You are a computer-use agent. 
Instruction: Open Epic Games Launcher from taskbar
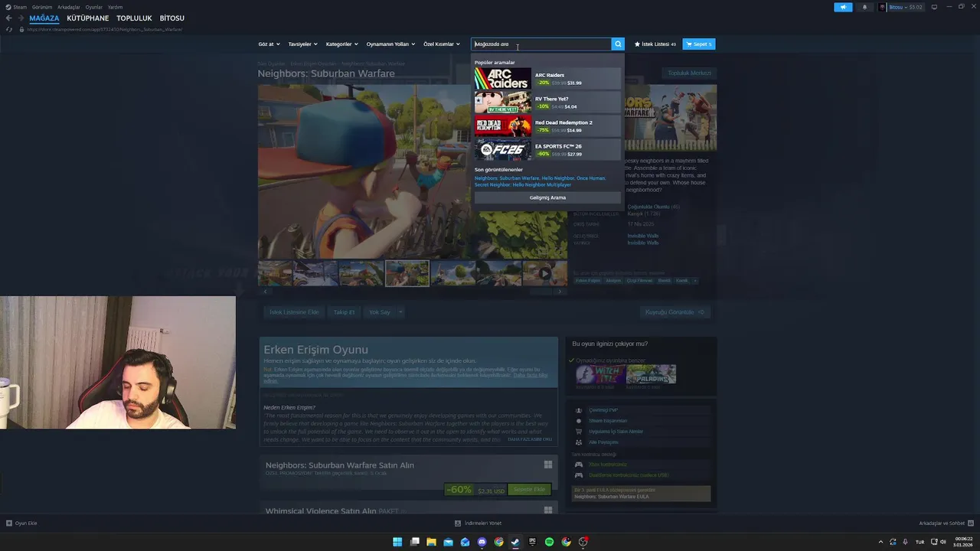point(532,542)
